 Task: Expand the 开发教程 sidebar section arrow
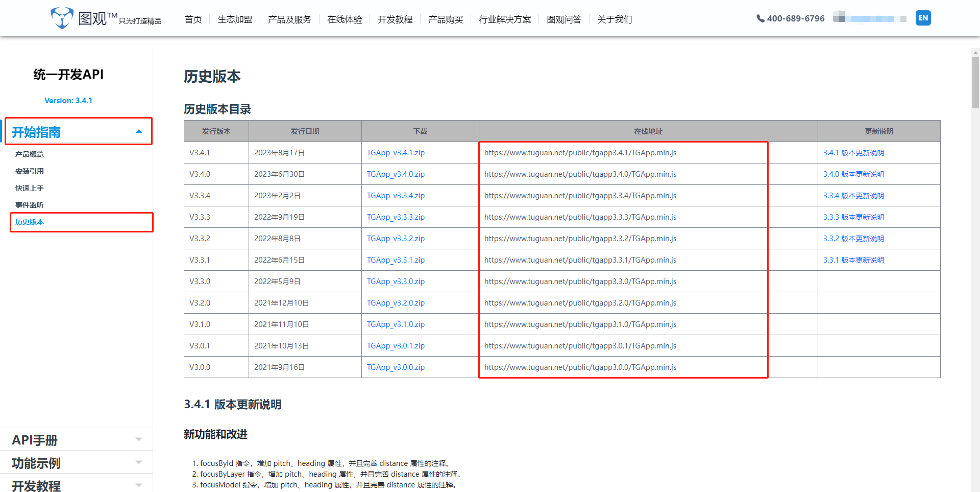(139, 485)
